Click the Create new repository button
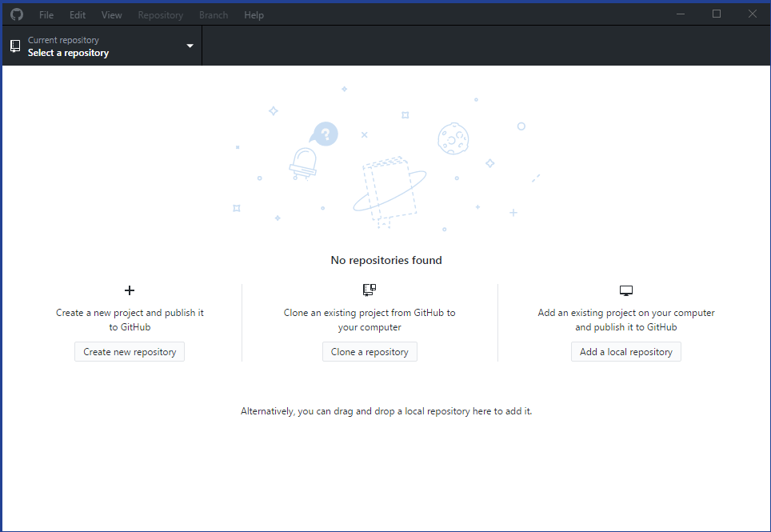The height and width of the screenshot is (532, 771). pos(130,352)
